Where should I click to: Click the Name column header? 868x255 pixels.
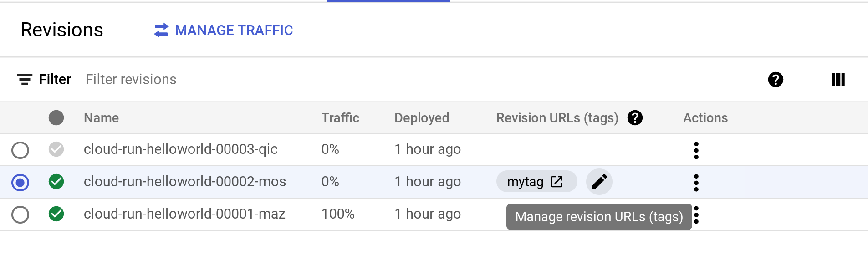[101, 118]
